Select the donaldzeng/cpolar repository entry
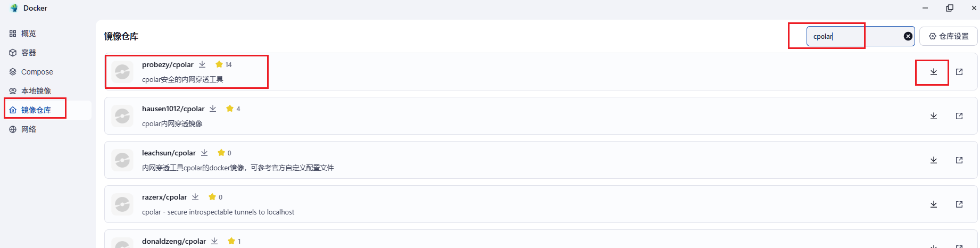The height and width of the screenshot is (248, 980). pos(173,241)
